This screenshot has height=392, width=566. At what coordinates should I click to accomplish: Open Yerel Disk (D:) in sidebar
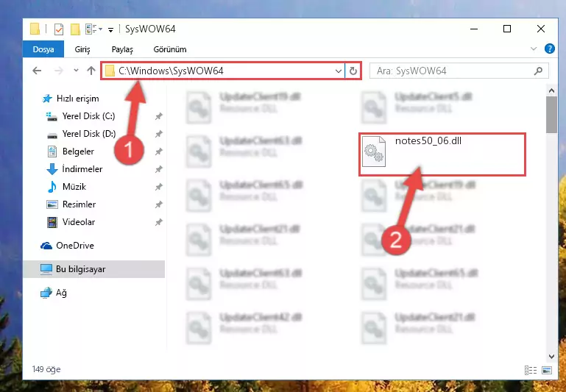tap(89, 134)
